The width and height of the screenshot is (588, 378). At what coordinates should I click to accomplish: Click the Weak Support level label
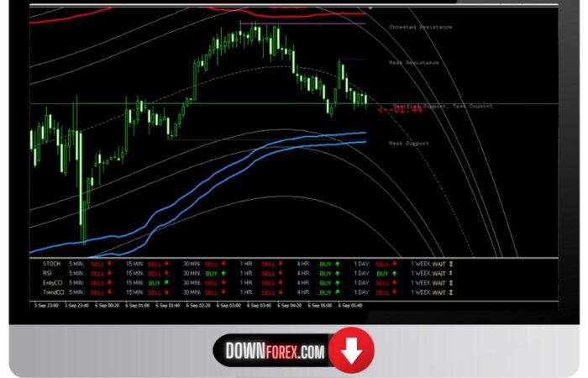(x=408, y=143)
